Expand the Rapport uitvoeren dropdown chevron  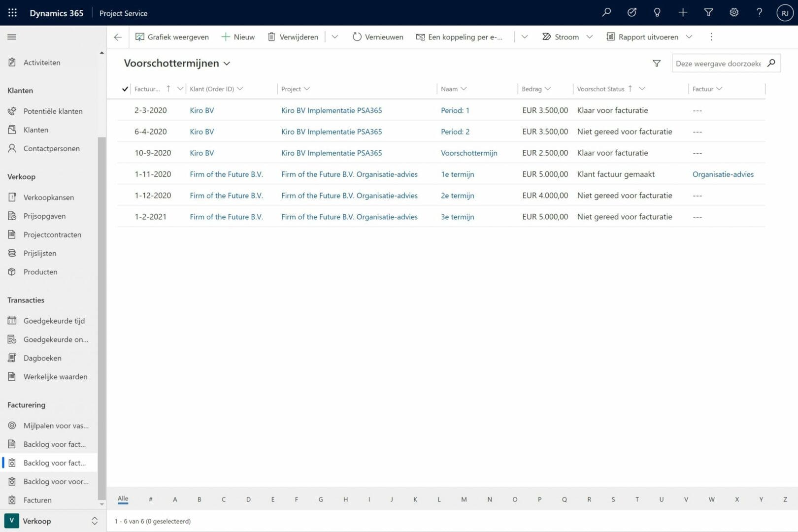pyautogui.click(x=689, y=37)
